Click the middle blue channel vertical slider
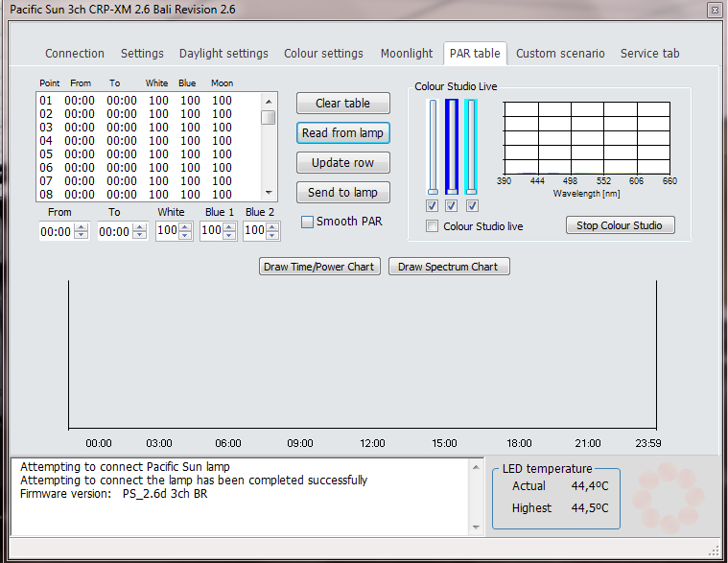The image size is (728, 563). [x=452, y=146]
